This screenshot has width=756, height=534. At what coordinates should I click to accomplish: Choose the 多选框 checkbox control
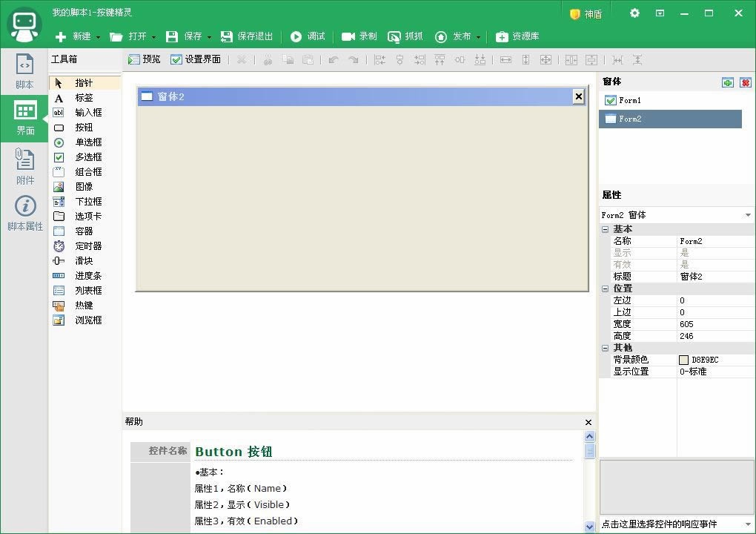point(84,157)
